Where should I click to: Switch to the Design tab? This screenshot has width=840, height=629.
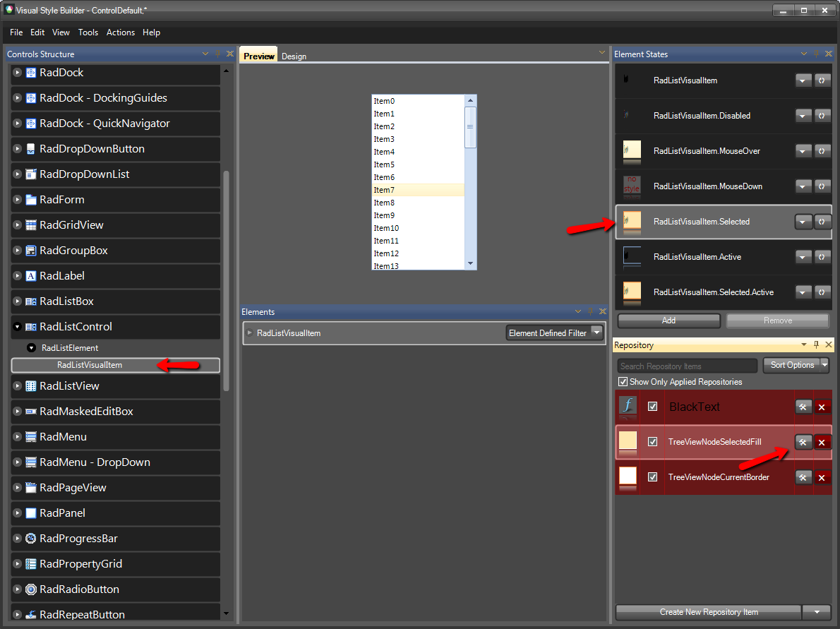(x=294, y=56)
